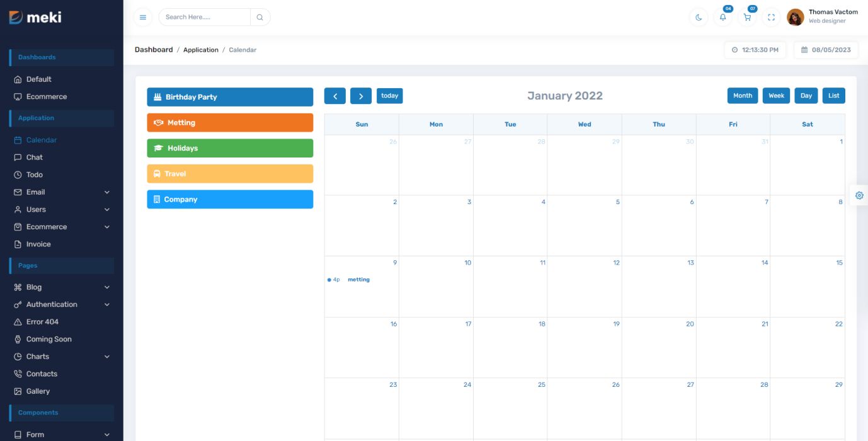868x441 pixels.
Task: Expand the Charts submenu chevron
Action: click(x=106, y=357)
